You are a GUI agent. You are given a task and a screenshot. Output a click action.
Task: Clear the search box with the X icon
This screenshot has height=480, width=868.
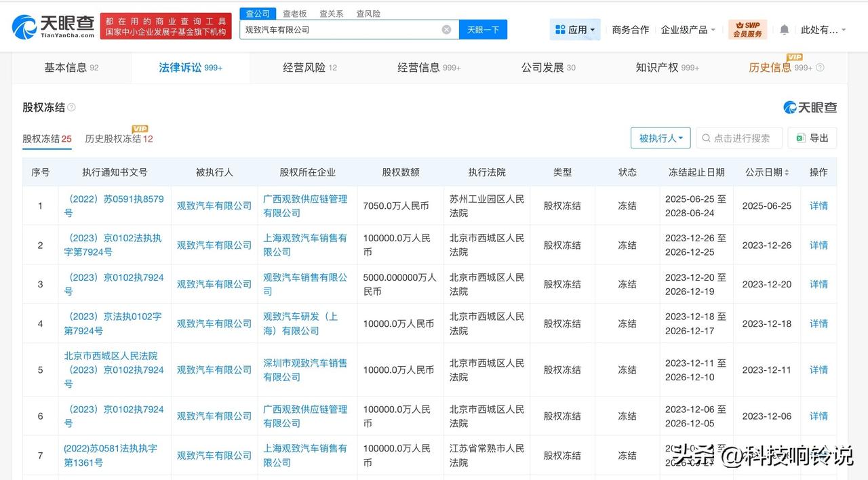pos(446,30)
